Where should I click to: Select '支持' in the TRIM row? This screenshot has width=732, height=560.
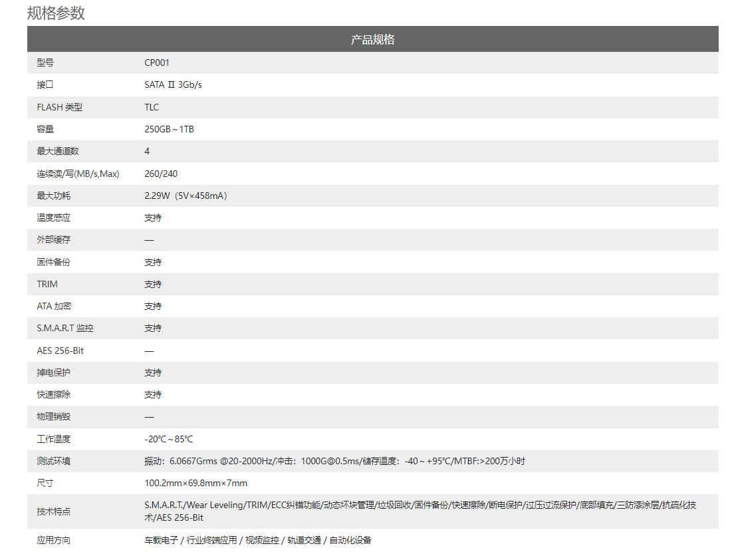153,284
